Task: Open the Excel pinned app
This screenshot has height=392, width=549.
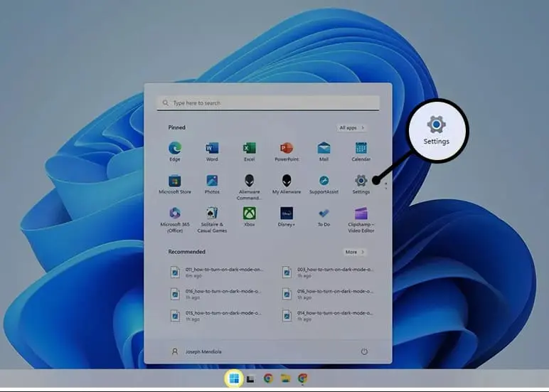Action: 250,152
